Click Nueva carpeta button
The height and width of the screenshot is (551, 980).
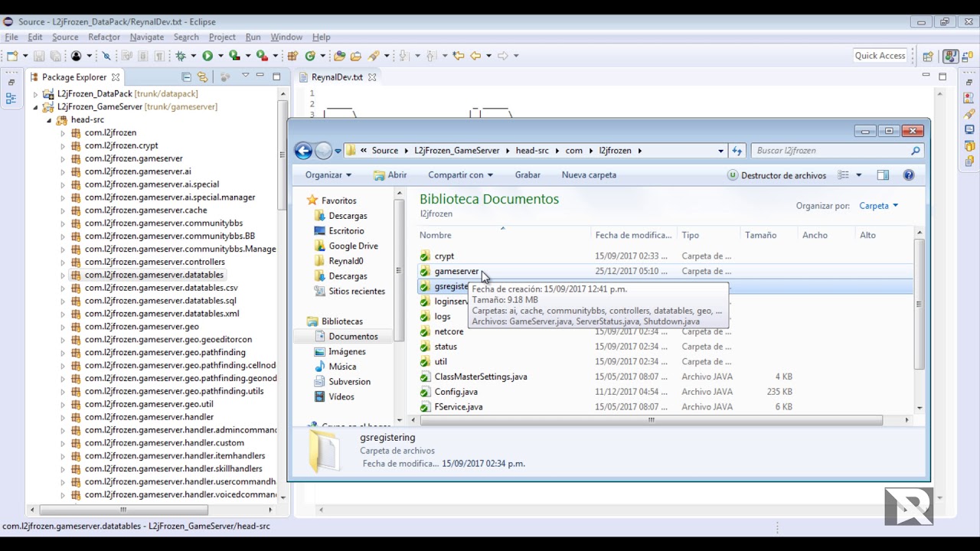(x=589, y=175)
